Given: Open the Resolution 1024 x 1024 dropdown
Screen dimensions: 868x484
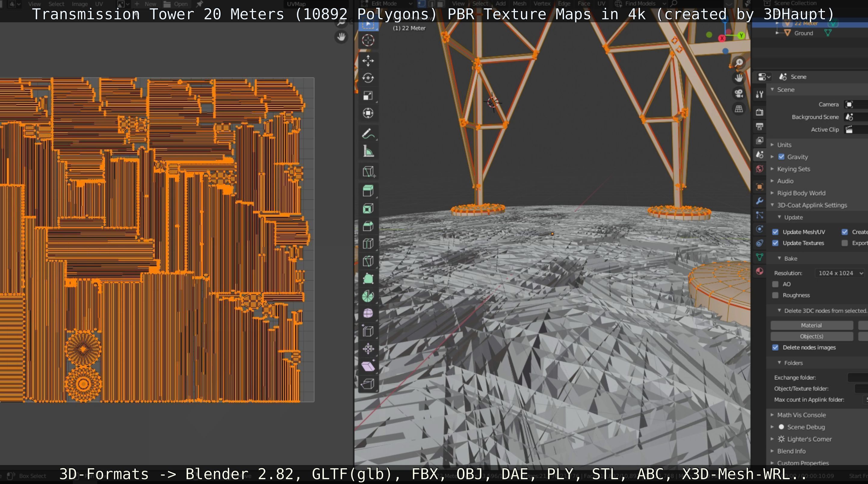Looking at the screenshot, I should click(x=840, y=273).
